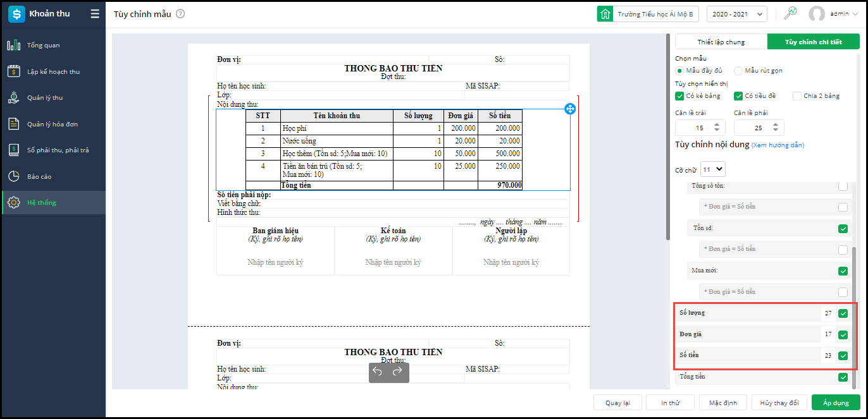Click the THONG BAO THU TIEN title

[x=393, y=68]
